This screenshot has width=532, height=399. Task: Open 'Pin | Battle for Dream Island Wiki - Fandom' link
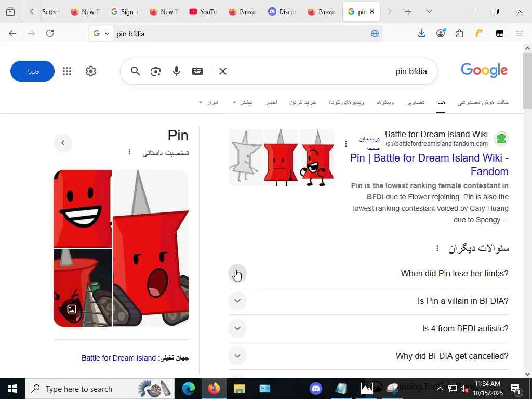[x=429, y=165]
